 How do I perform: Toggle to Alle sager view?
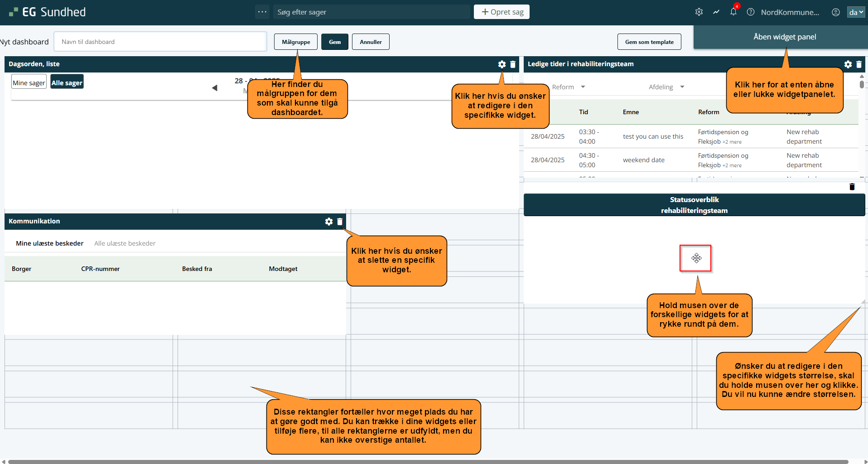pyautogui.click(x=67, y=82)
